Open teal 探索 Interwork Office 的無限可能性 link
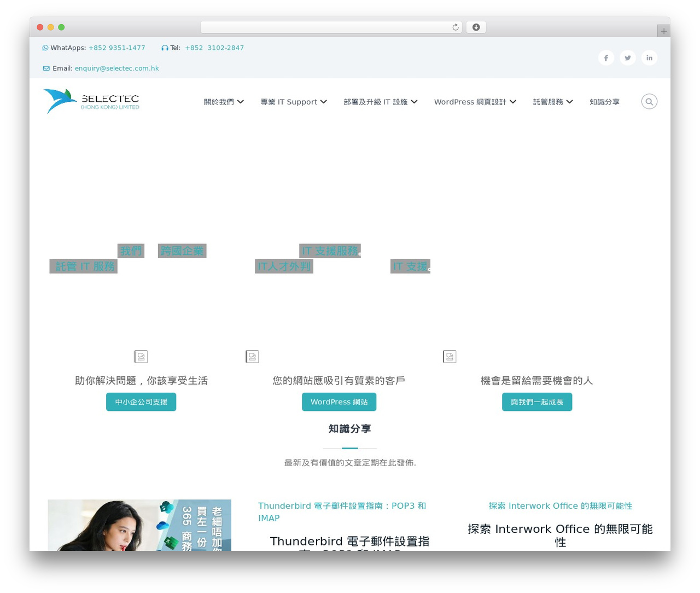This screenshot has width=700, height=593. (561, 506)
